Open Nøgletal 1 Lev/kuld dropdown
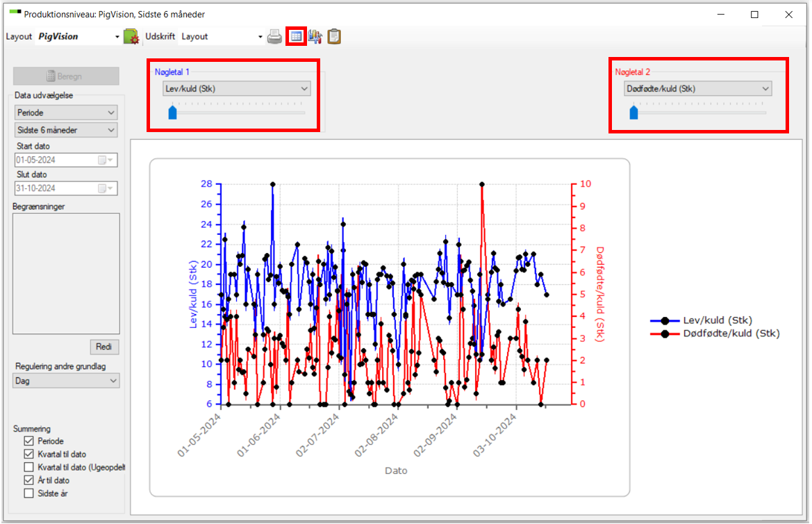The height and width of the screenshot is (524, 812). [237, 89]
